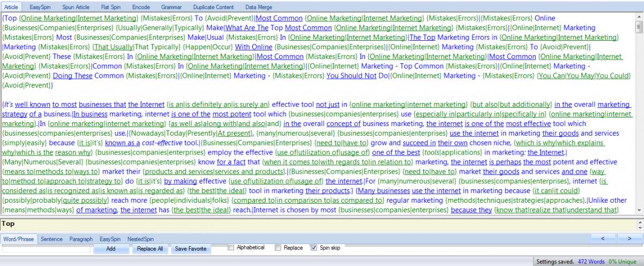The height and width of the screenshot is (266, 644).
Task: Click spin group '{people|individuals|folks}'
Action: click(x=190, y=201)
